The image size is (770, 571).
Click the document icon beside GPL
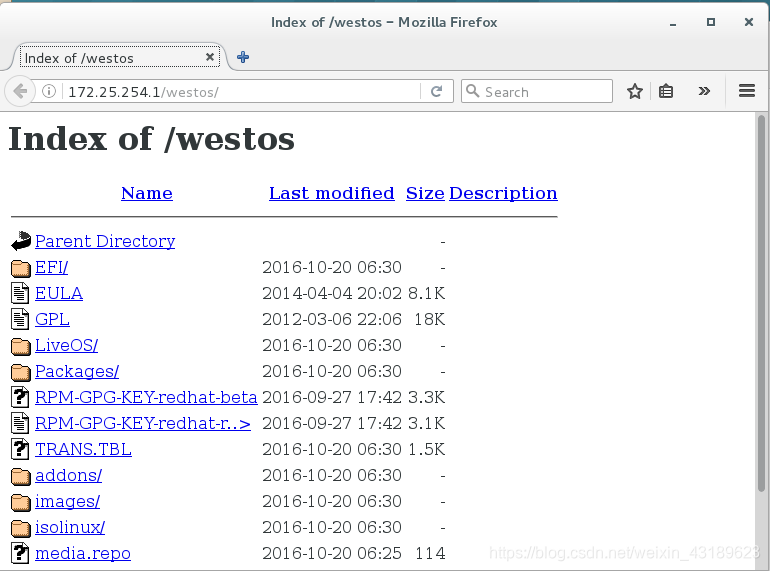pyautogui.click(x=20, y=319)
